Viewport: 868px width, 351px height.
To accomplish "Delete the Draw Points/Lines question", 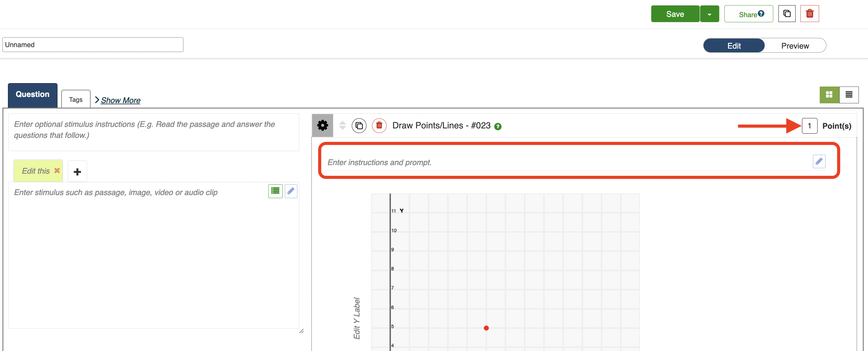I will click(x=379, y=126).
